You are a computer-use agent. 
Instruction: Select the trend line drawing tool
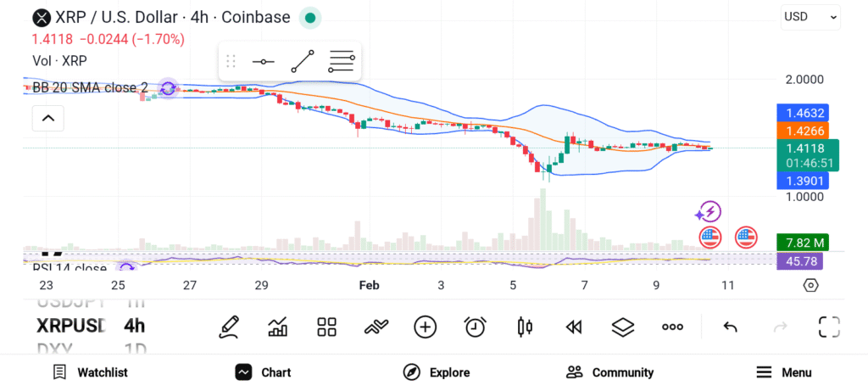coord(302,62)
